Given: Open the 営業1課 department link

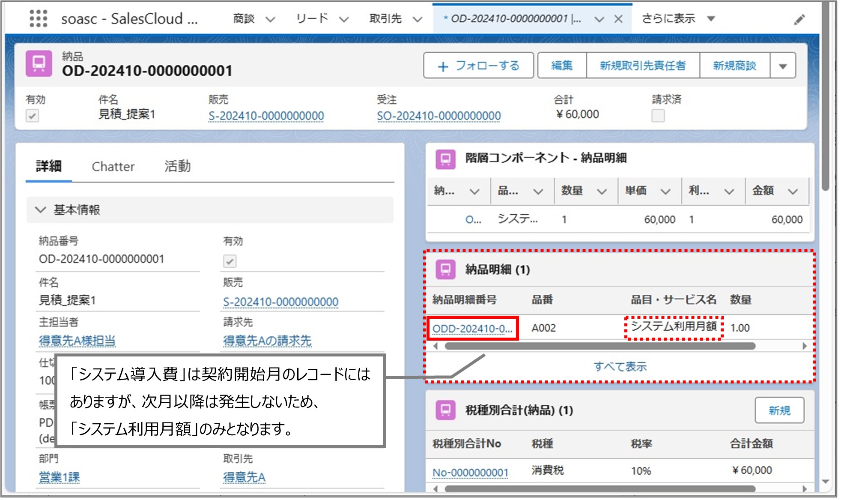Looking at the screenshot, I should [x=59, y=477].
